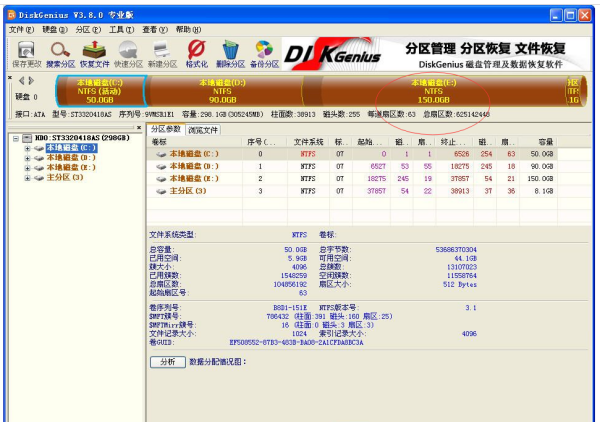The width and height of the screenshot is (600, 422).
Task: Click the DiskGenius logo banner
Action: 436,54
